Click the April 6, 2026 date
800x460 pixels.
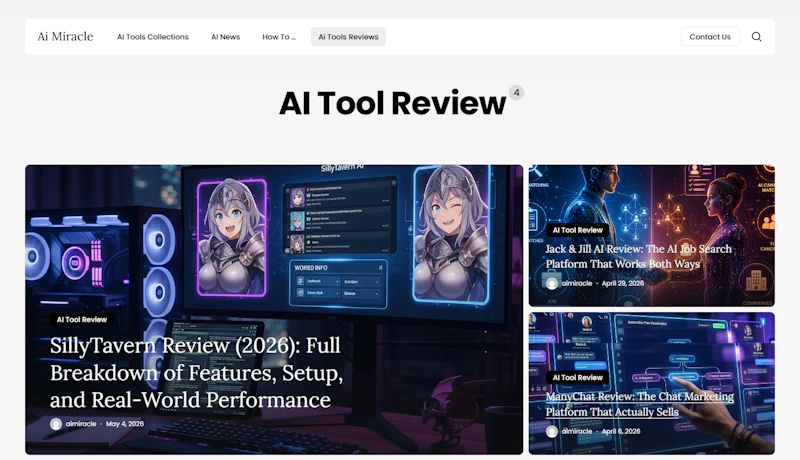[x=621, y=431]
